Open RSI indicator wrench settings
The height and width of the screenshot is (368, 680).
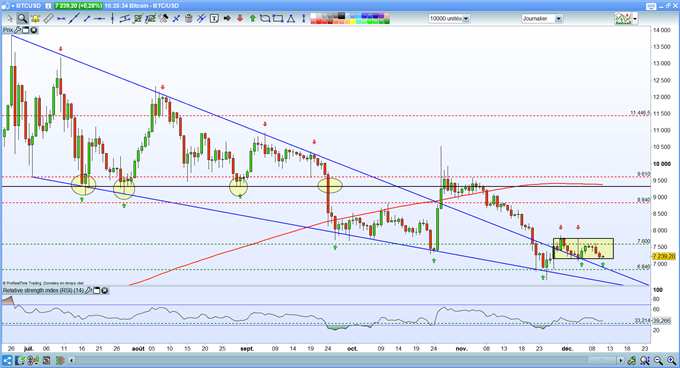(x=88, y=290)
